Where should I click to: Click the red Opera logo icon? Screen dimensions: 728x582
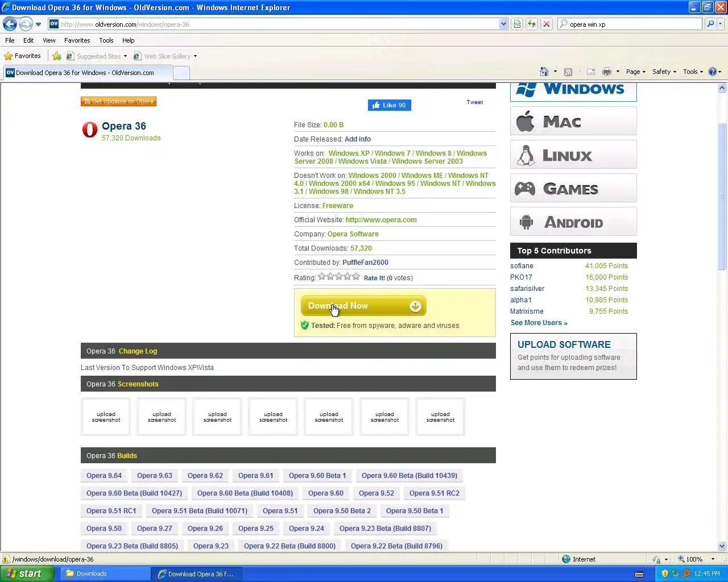click(90, 130)
